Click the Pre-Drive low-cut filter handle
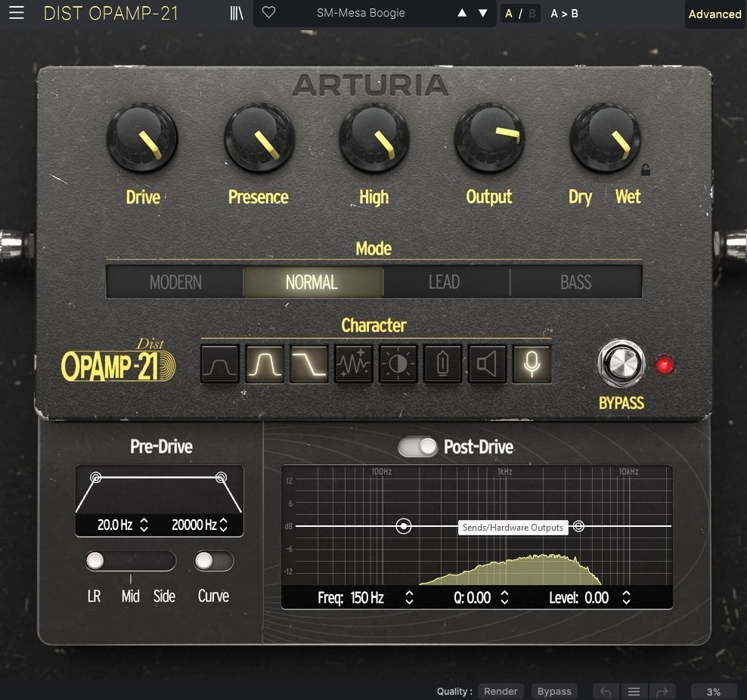This screenshot has height=700, width=747. click(x=96, y=477)
